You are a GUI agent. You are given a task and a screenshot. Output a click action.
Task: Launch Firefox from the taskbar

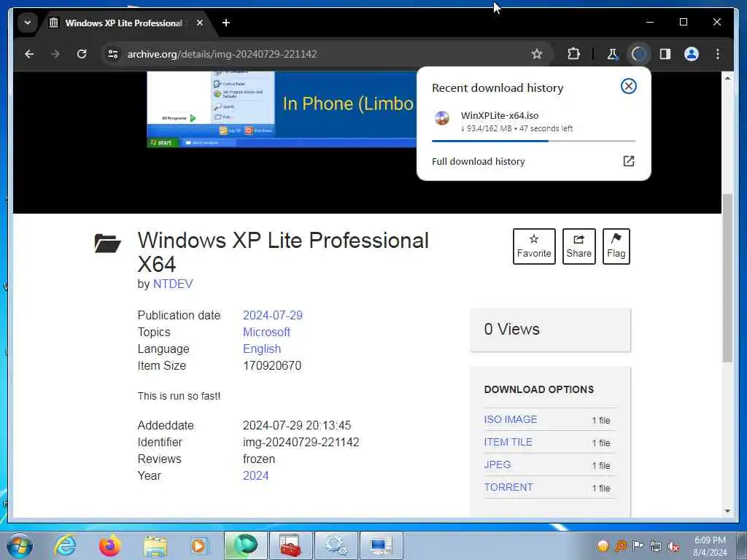point(109,545)
